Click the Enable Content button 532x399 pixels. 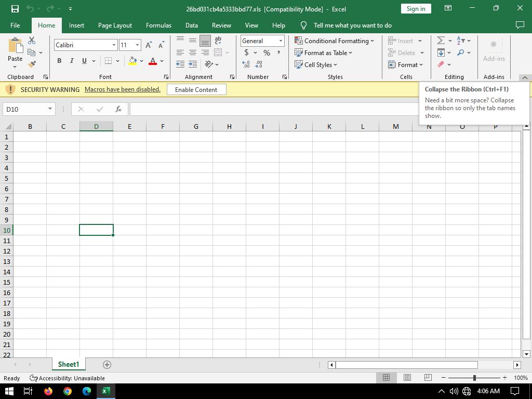196,89
